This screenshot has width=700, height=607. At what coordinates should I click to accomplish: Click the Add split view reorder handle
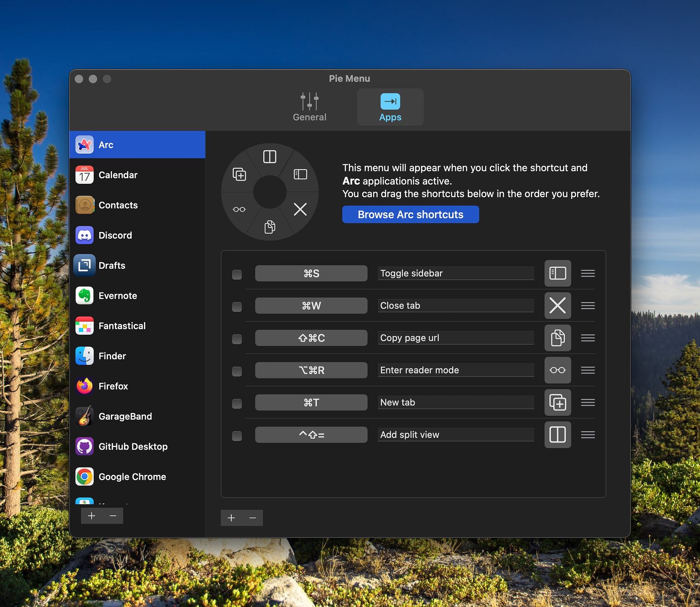588,435
